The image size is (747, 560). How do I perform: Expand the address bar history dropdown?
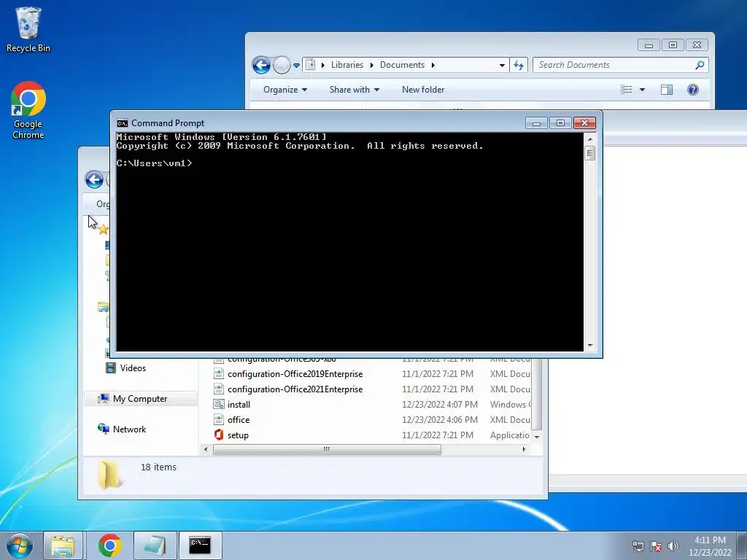(x=502, y=65)
